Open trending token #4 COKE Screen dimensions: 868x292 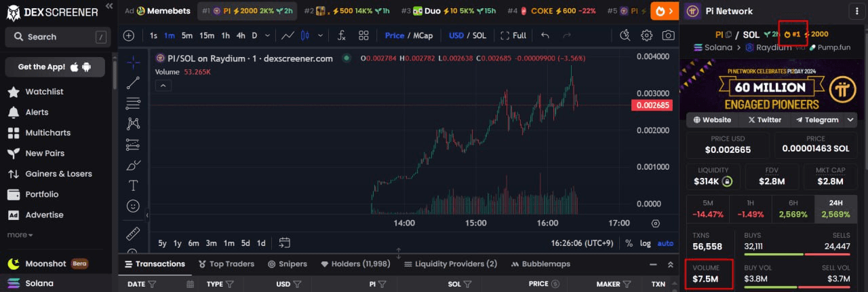pyautogui.click(x=551, y=11)
